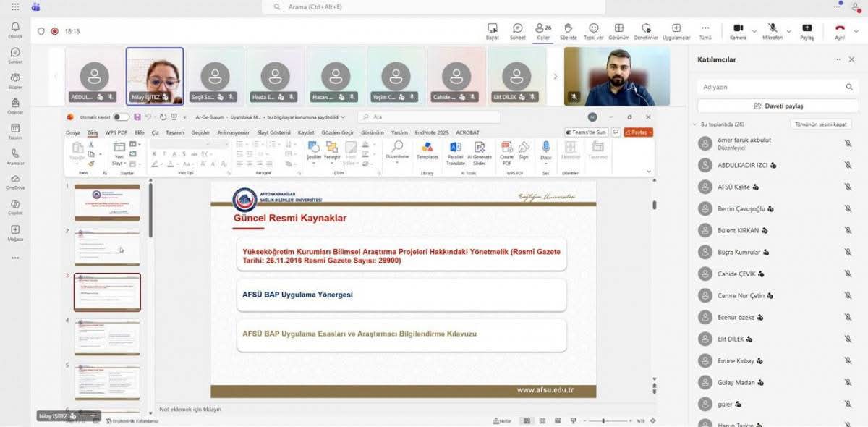Open Mağaza in Teams sidebar
This screenshot has width=868, height=427.
15,232
